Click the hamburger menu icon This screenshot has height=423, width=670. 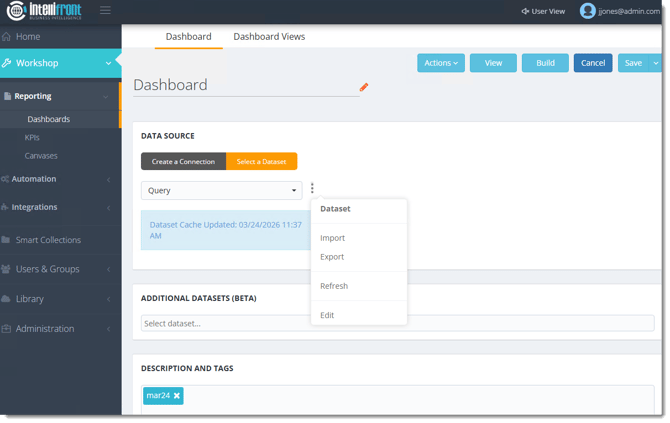[105, 11]
